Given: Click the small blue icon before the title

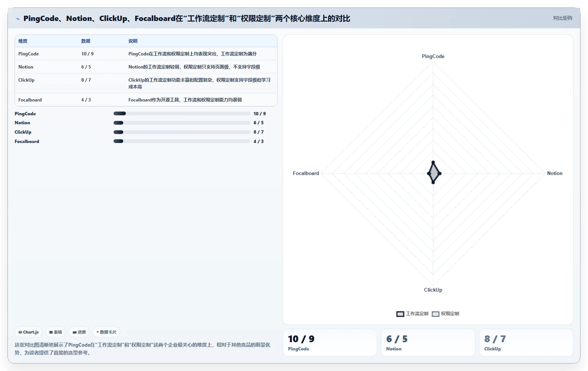Looking at the screenshot, I should point(18,19).
